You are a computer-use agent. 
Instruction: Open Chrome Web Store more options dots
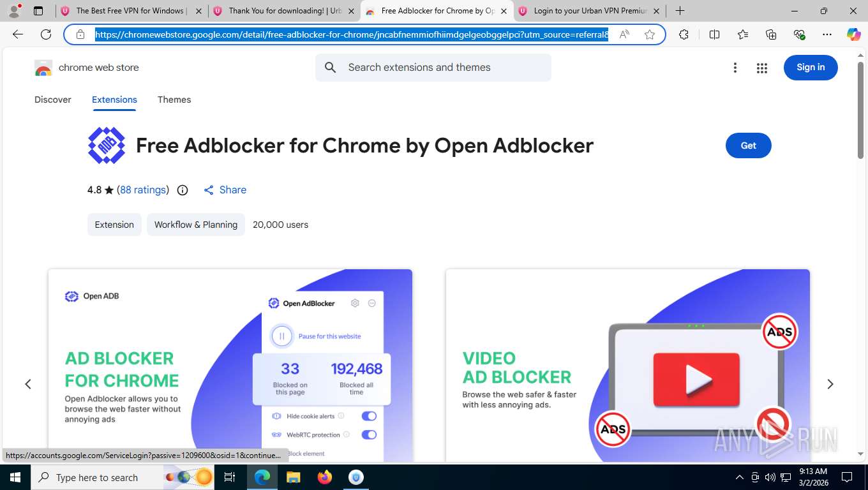click(735, 68)
